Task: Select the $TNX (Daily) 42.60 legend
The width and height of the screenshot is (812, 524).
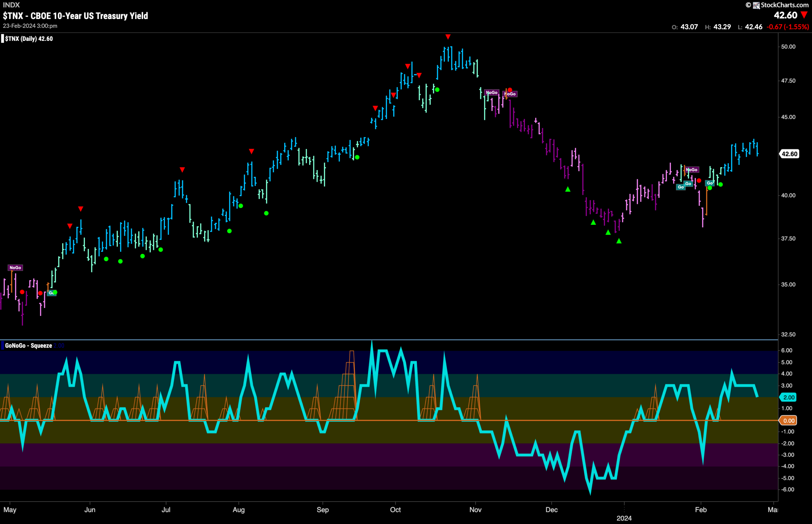Action: (27, 39)
